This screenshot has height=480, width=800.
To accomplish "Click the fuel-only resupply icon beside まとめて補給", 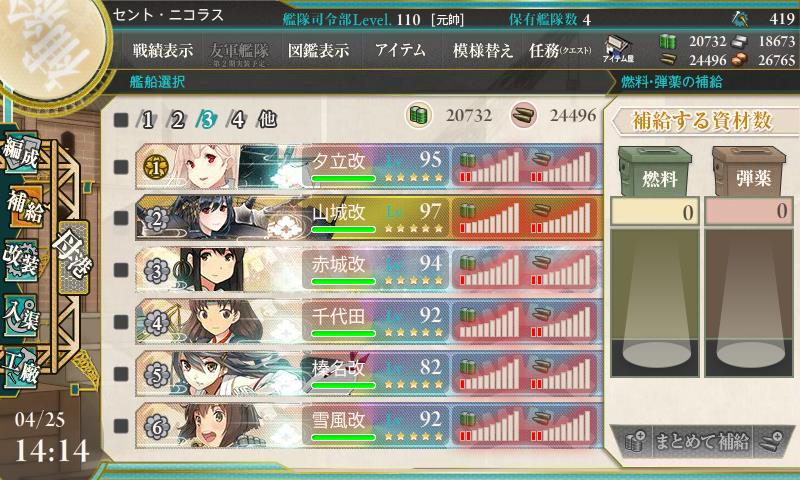I will pos(635,441).
